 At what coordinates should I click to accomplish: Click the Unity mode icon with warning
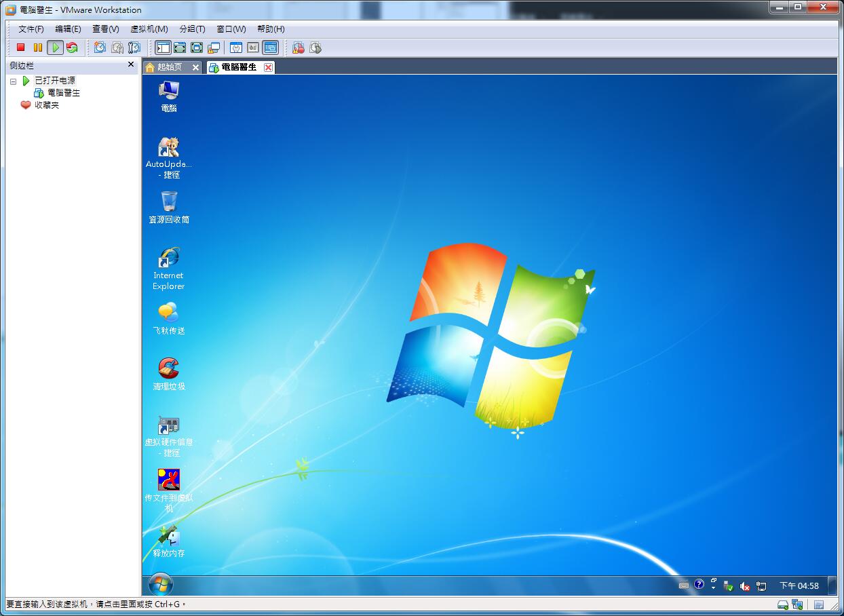[214, 47]
